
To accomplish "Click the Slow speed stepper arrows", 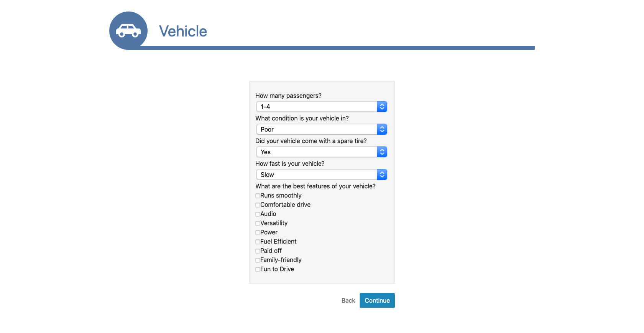I will (382, 175).
